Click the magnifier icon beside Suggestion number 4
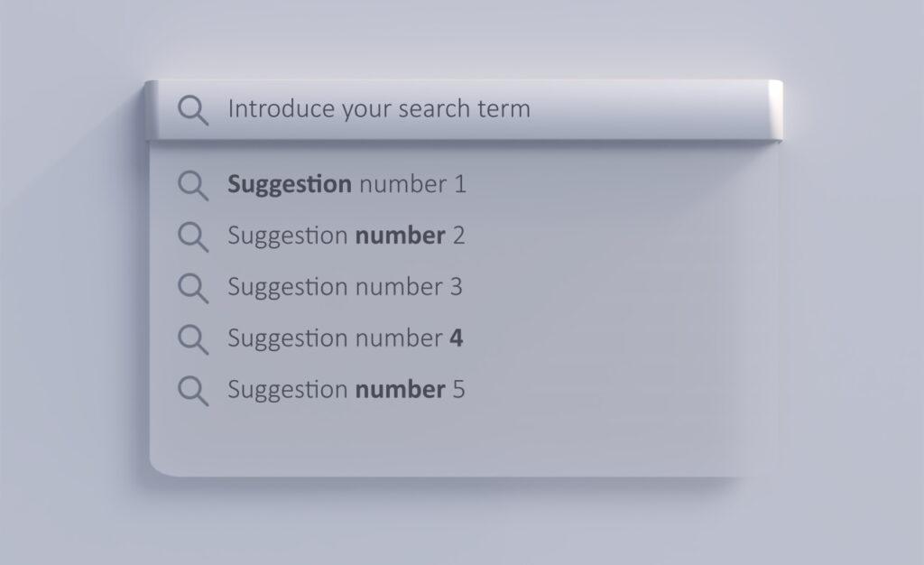Screen dimensions: 924x565 point(192,339)
